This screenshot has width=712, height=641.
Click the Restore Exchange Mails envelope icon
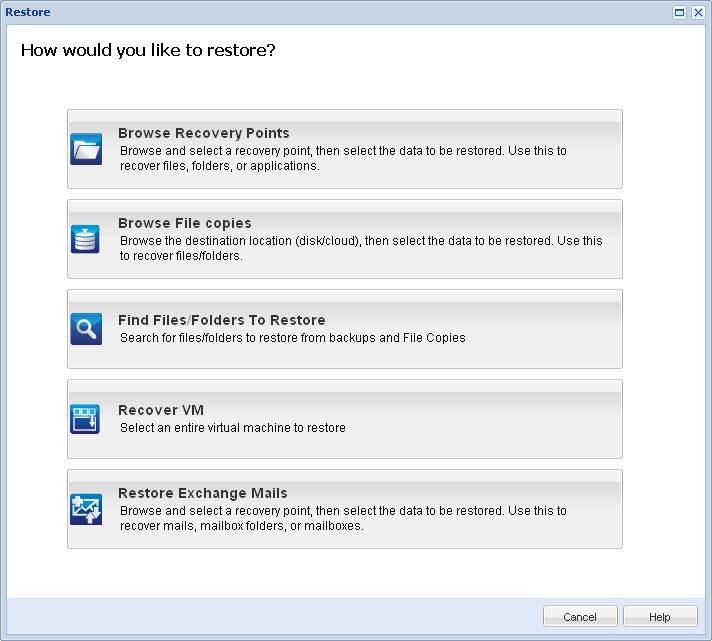coord(87,509)
